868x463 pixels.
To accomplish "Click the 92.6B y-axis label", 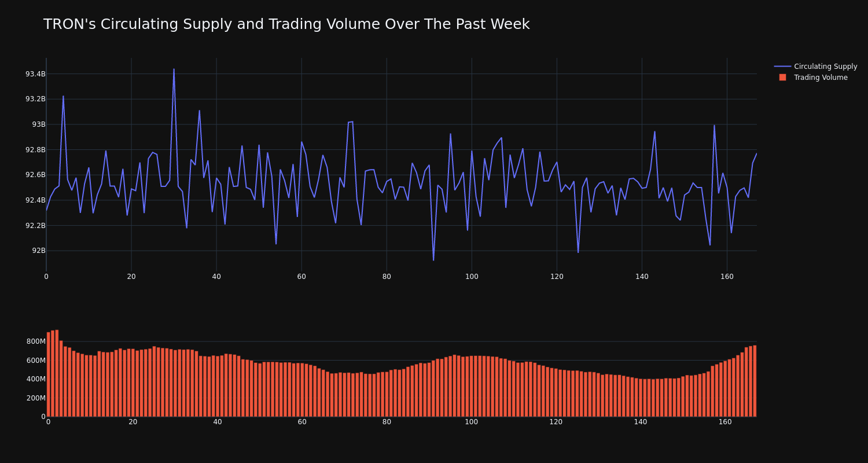I will [35, 175].
